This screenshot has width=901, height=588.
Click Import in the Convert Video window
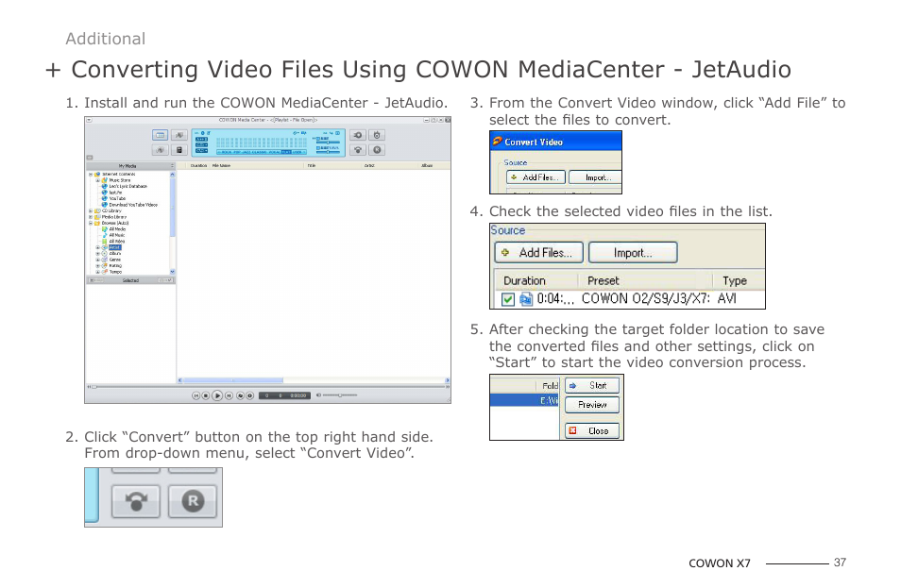click(595, 177)
